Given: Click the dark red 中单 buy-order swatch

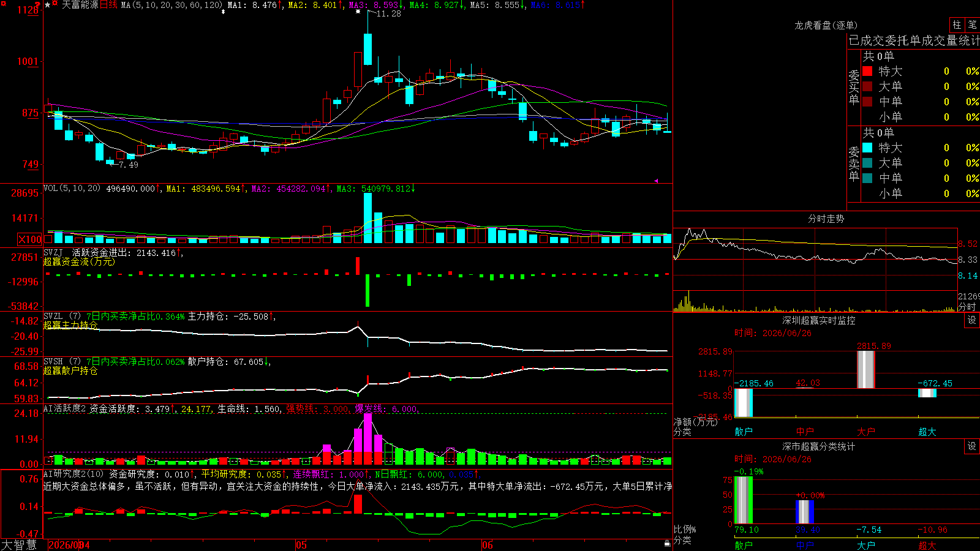Looking at the screenshot, I should point(867,102).
